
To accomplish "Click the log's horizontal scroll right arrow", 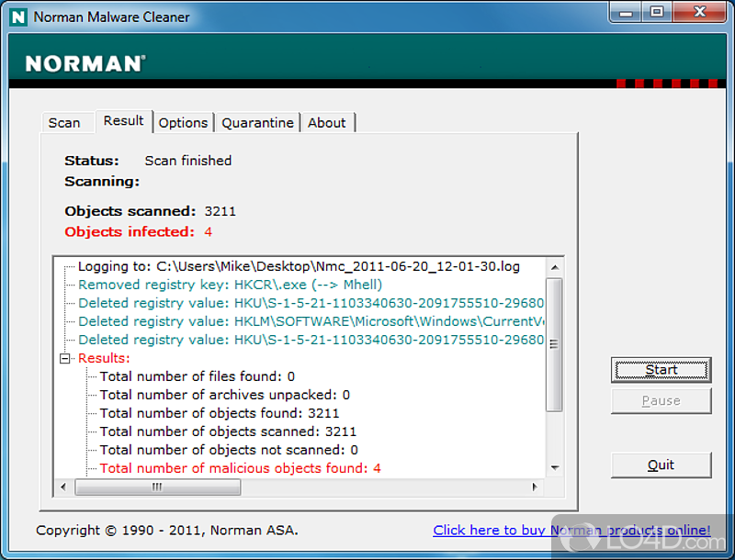I will pyautogui.click(x=535, y=487).
